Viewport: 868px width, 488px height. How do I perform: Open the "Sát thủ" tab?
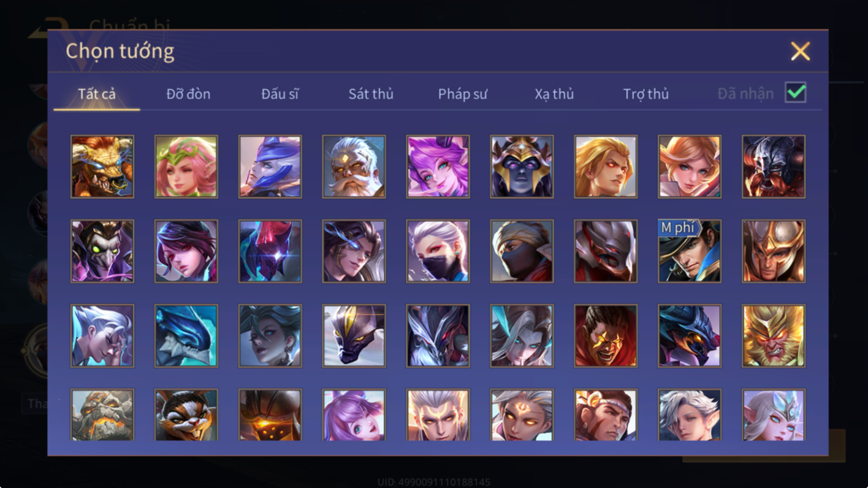pos(371,94)
